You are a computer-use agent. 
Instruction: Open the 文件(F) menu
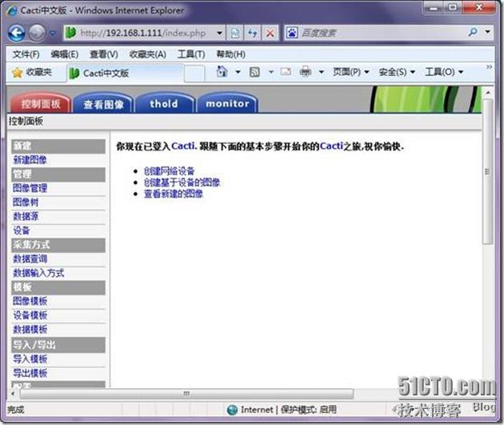26,54
